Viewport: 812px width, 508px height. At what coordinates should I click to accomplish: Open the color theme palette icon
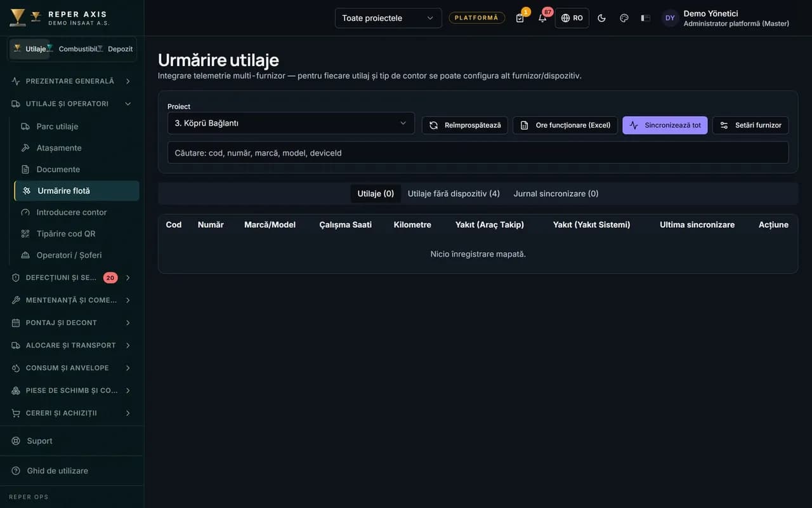[624, 18]
